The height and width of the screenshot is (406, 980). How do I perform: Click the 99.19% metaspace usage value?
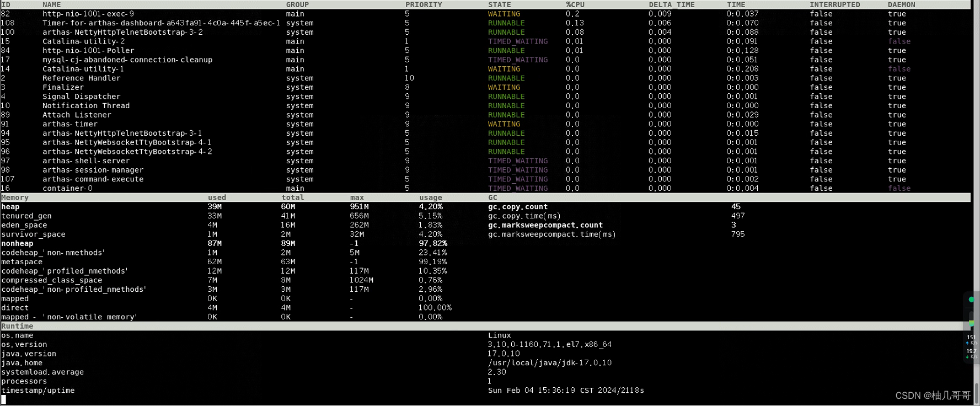[x=433, y=262]
